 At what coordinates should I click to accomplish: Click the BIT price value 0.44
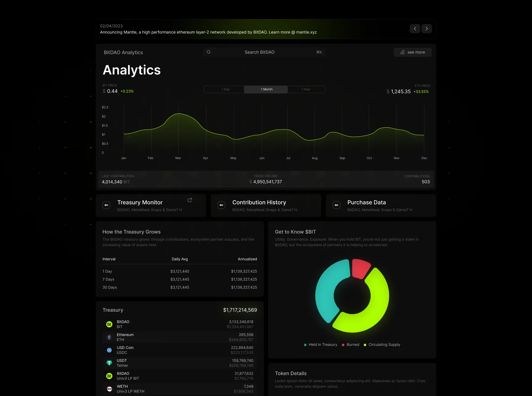tap(112, 91)
